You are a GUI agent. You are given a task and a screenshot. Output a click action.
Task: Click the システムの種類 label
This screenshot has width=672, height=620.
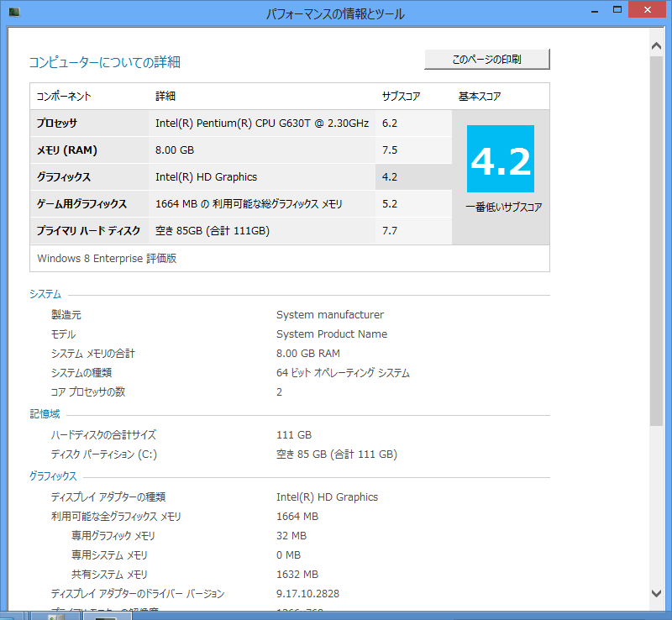pos(81,373)
